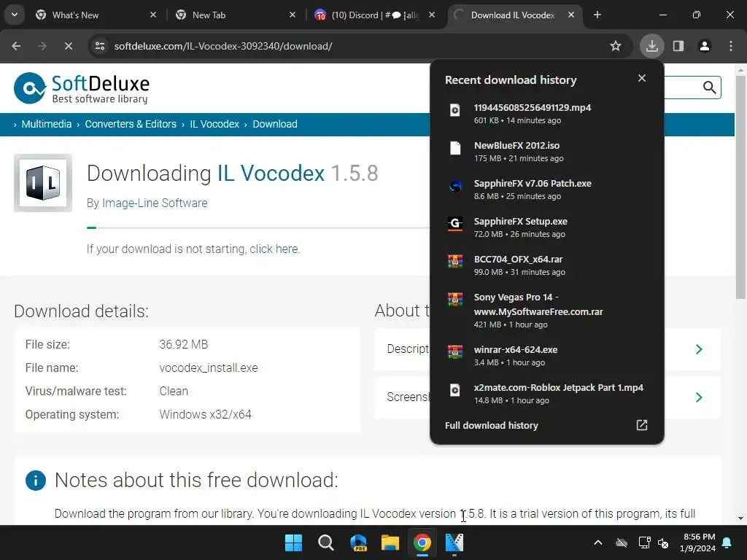The width and height of the screenshot is (747, 560).
Task: Open SapphireFX Setup.exe download entry
Action: click(547, 227)
